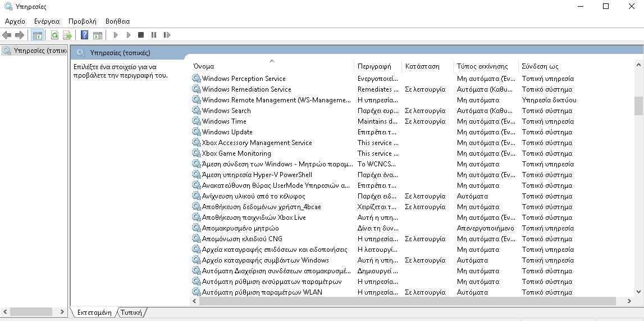
Task: Open the Προβολή menu
Action: tap(82, 21)
